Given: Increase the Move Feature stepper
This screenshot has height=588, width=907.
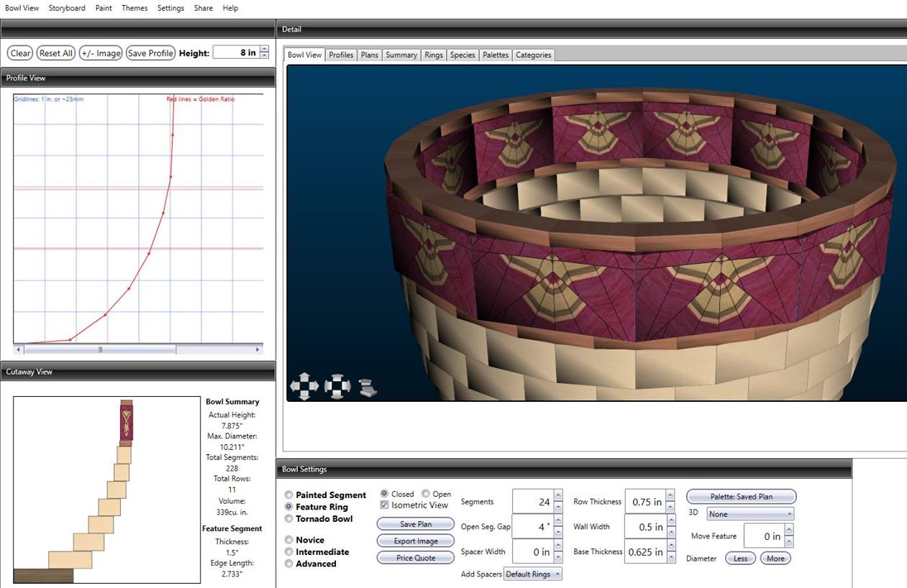Looking at the screenshot, I should [x=789, y=530].
